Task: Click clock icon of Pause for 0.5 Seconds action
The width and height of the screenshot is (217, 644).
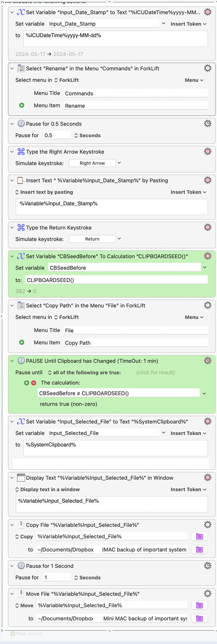Action: coord(21,124)
